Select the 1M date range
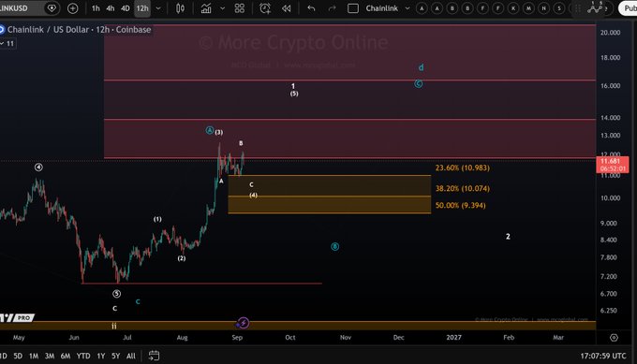 pyautogui.click(x=34, y=356)
